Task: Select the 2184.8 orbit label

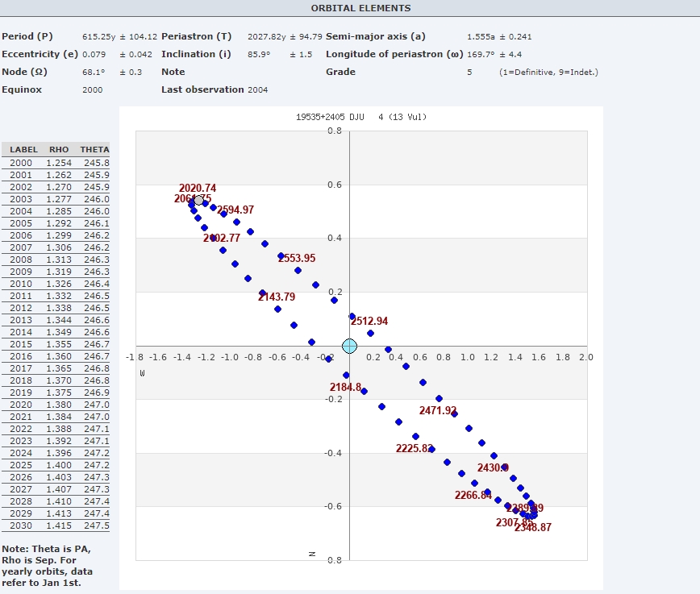Action: point(345,387)
